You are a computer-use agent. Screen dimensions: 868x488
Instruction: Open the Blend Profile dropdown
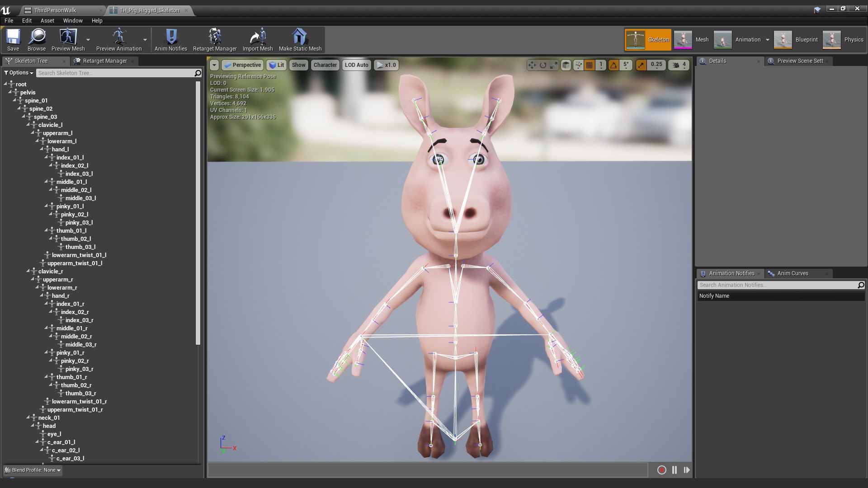tap(33, 470)
